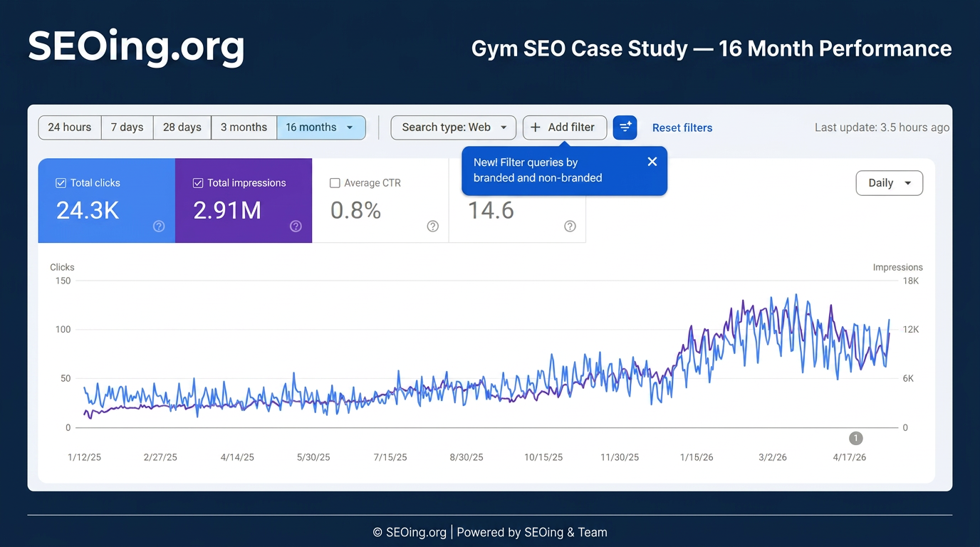Image resolution: width=980 pixels, height=547 pixels.
Task: Click the Clicks axis title
Action: pyautogui.click(x=62, y=267)
